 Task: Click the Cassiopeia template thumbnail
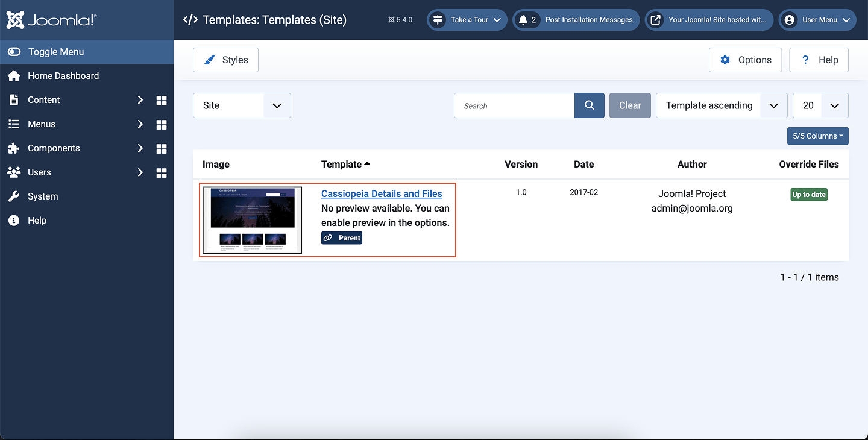point(252,220)
